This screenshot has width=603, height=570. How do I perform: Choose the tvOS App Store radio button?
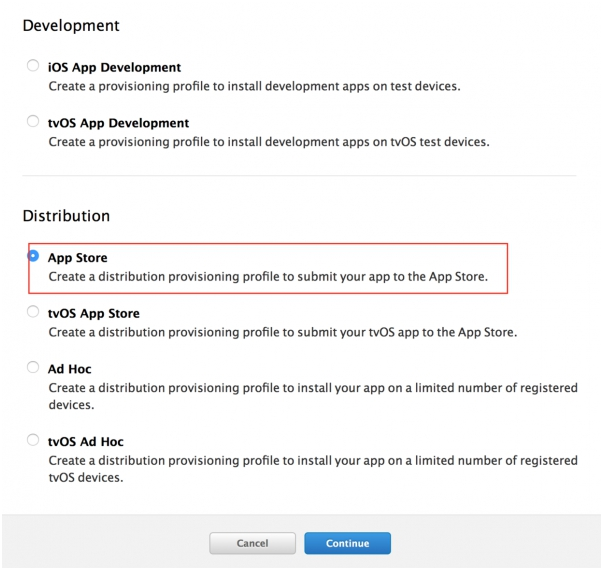click(34, 313)
